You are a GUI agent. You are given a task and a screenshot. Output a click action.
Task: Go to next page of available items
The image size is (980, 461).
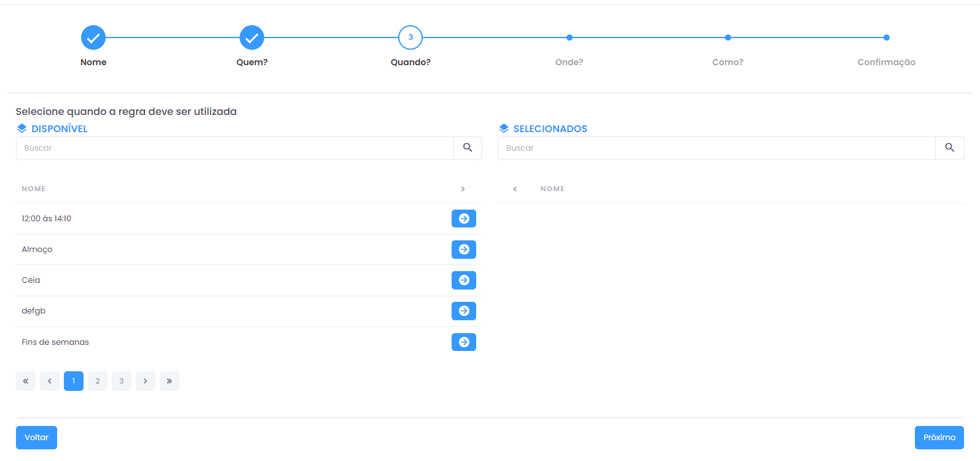146,381
